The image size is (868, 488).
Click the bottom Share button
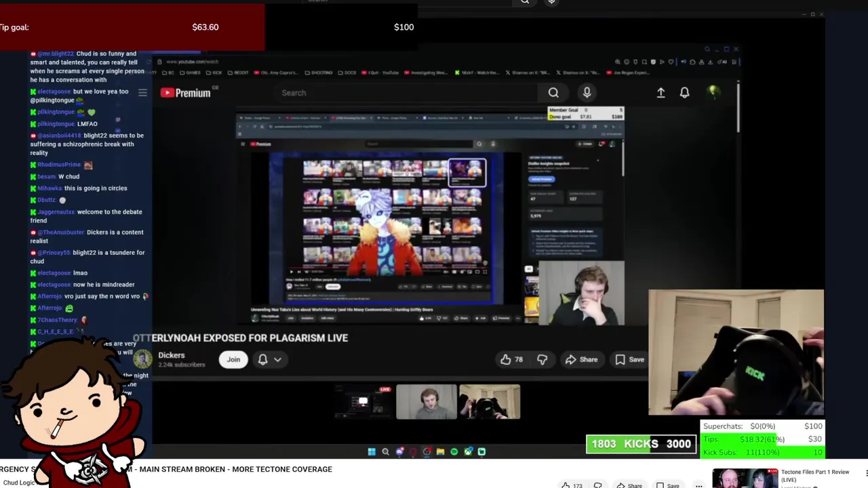(x=629, y=485)
